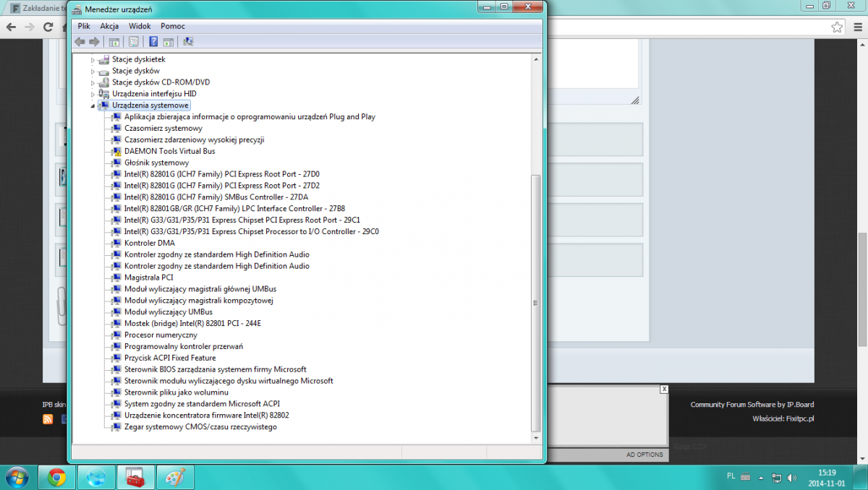Select Mostek (bridge) Intel(R) 82801 PCI - 244E
Viewport: 868px width, 490px height.
pos(192,324)
